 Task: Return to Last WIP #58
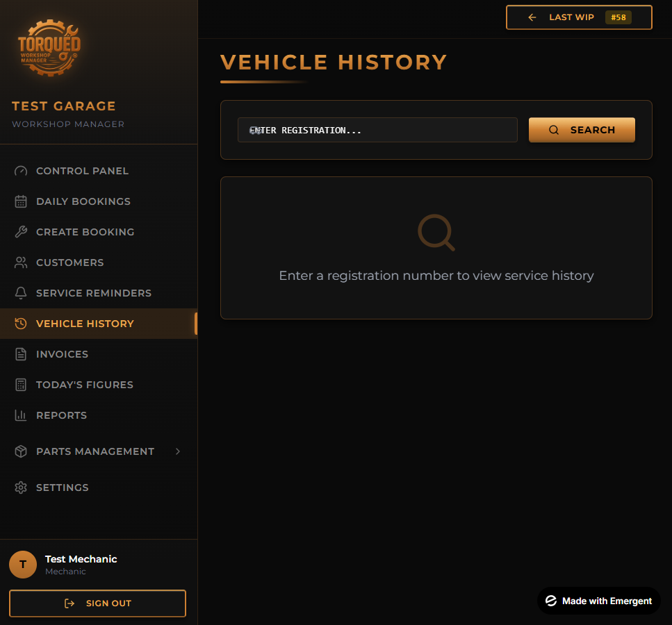(579, 17)
